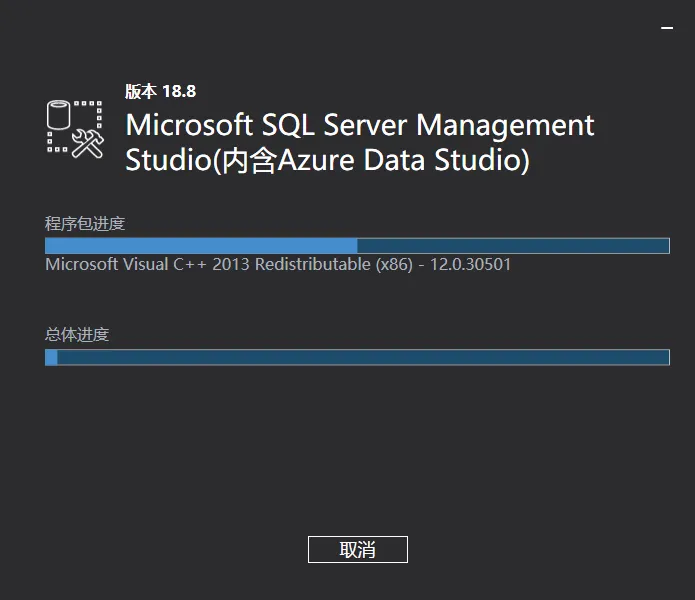Click the crossed wrench tools in logo
This screenshot has height=600, width=695.
[x=90, y=143]
